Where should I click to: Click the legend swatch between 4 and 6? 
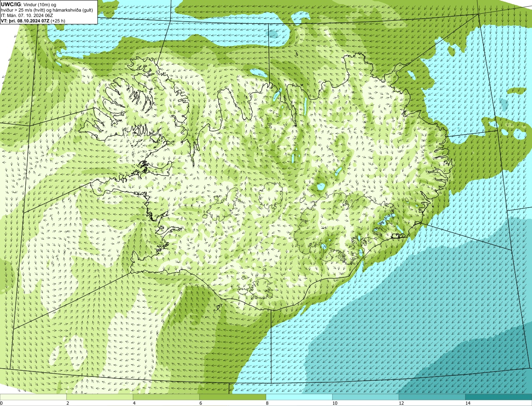point(166,397)
